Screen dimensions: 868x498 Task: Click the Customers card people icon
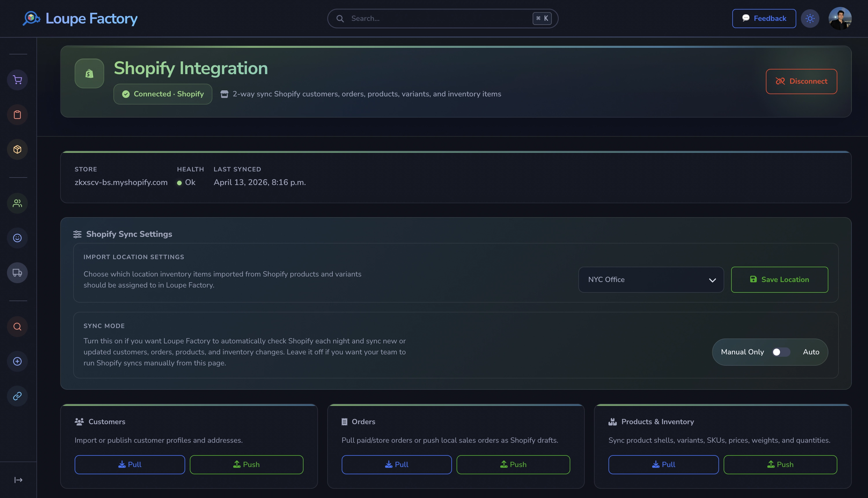(79, 422)
